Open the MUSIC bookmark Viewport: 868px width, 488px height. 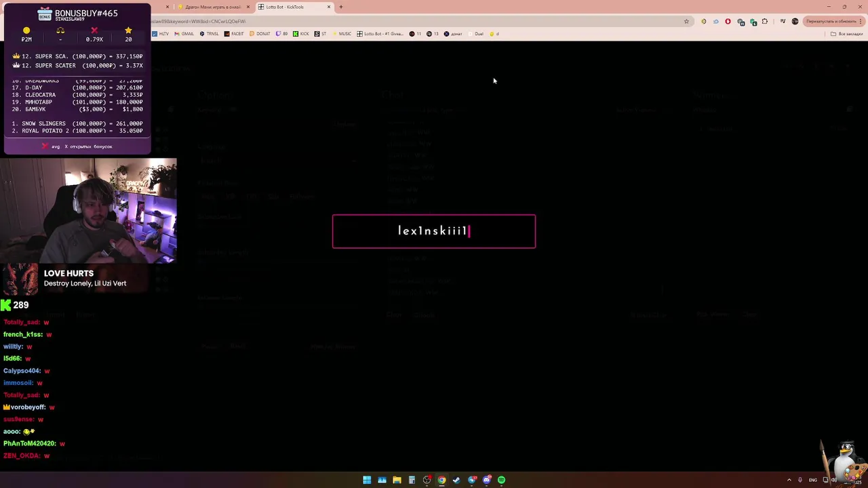coord(341,34)
